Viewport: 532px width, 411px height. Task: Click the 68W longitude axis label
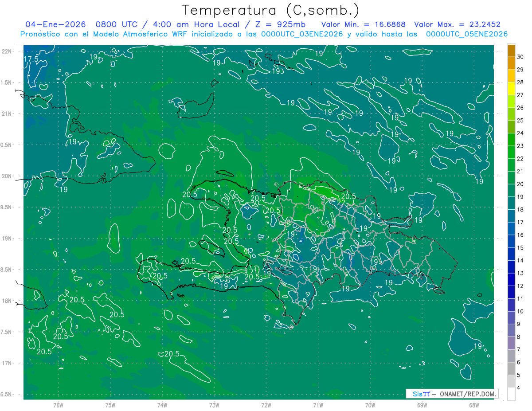[x=473, y=404]
